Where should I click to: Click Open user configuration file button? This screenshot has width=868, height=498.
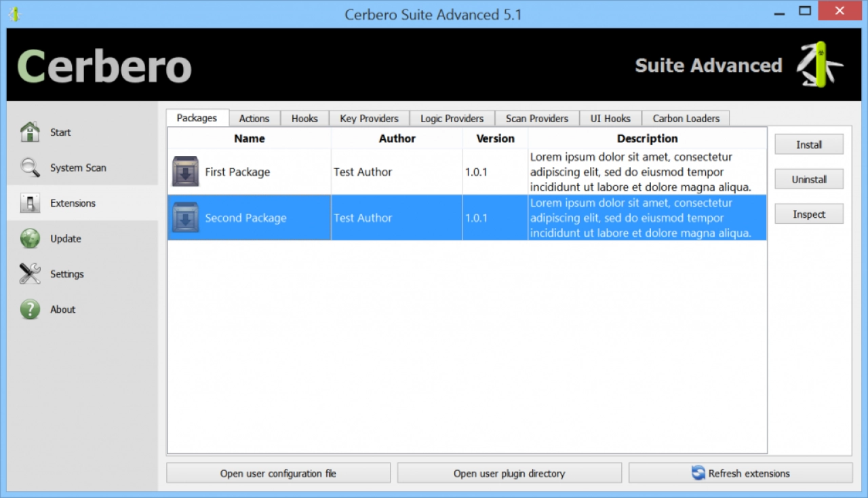tap(278, 473)
